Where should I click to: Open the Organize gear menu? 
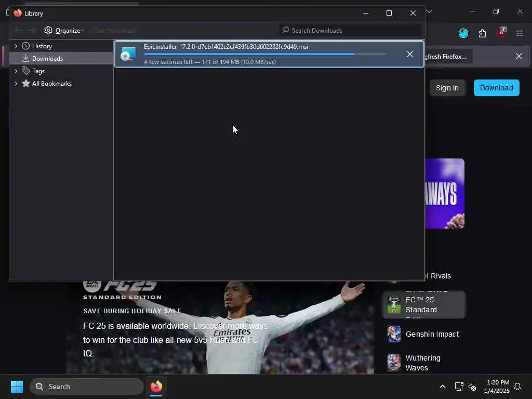pyautogui.click(x=64, y=31)
